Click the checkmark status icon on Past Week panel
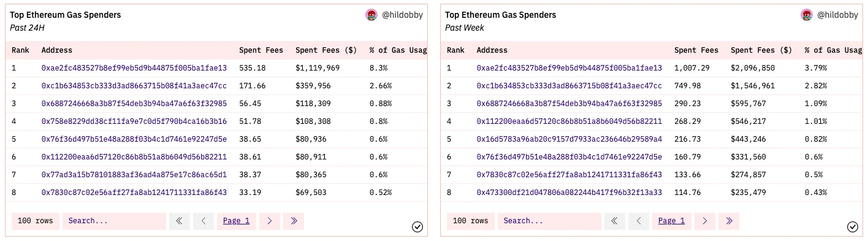Viewport: 868px width, 241px height. (x=853, y=227)
